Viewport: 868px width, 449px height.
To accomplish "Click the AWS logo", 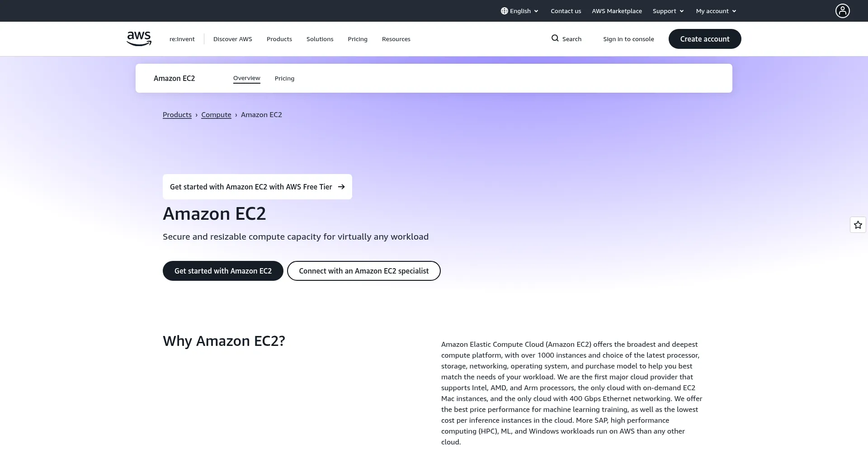I will pos(139,39).
